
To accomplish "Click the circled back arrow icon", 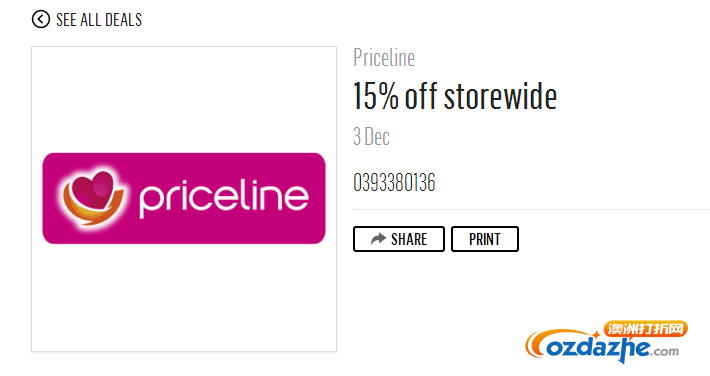I will [x=41, y=19].
